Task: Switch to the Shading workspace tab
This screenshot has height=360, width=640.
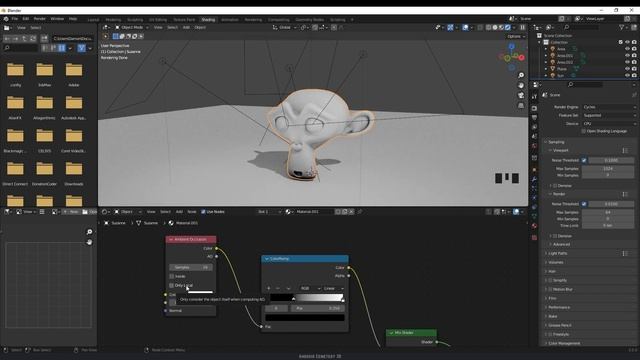Action: click(x=208, y=20)
